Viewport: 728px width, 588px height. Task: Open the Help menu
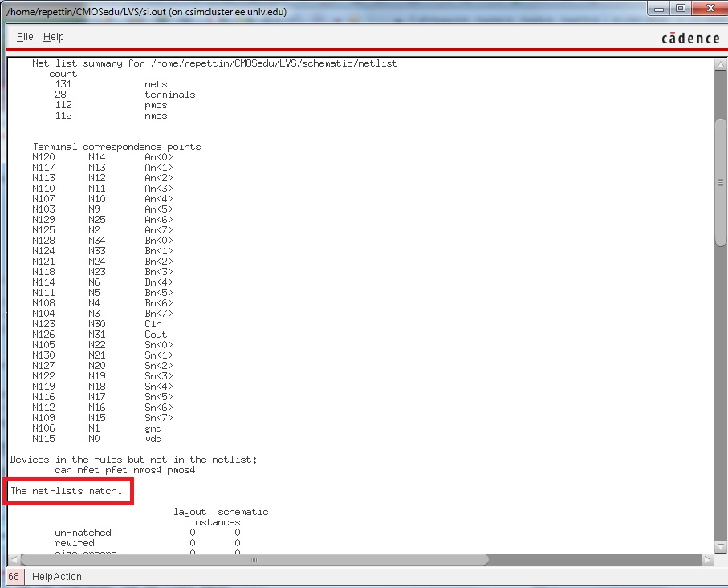coord(54,37)
